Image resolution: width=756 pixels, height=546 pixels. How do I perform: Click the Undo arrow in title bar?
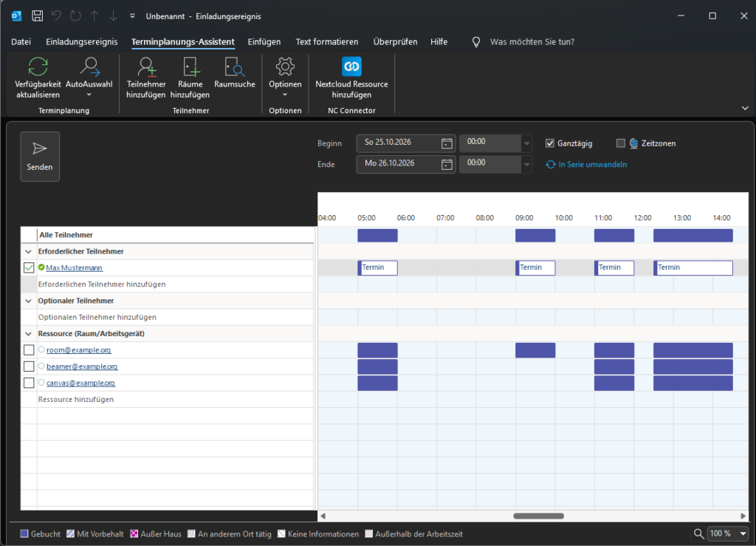[x=56, y=16]
